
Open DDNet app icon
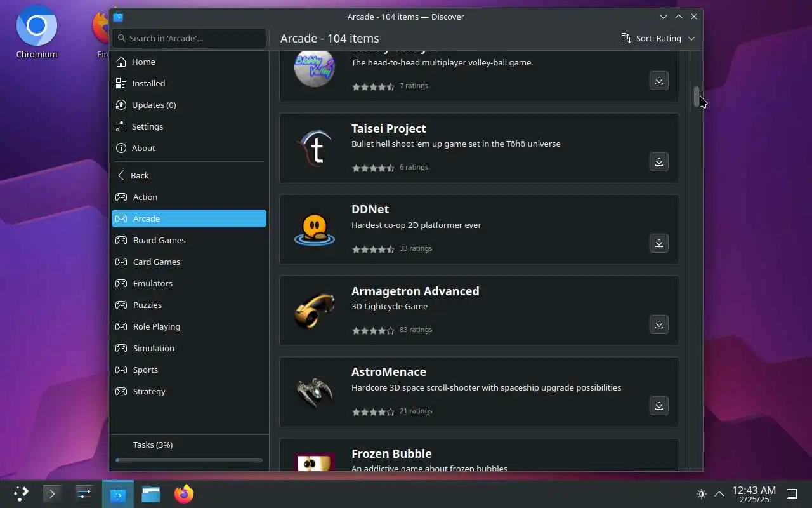click(x=315, y=229)
